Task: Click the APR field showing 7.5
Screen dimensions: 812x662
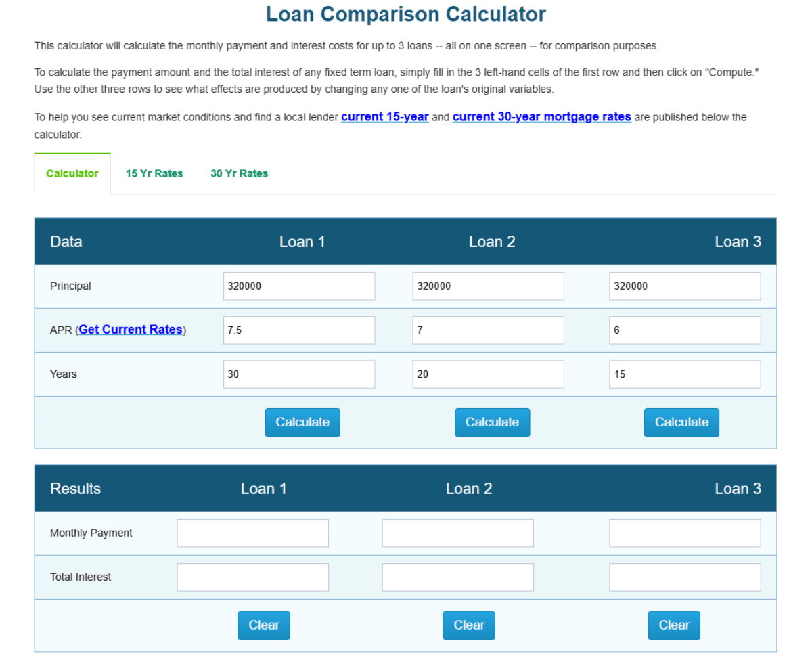Action: tap(298, 330)
